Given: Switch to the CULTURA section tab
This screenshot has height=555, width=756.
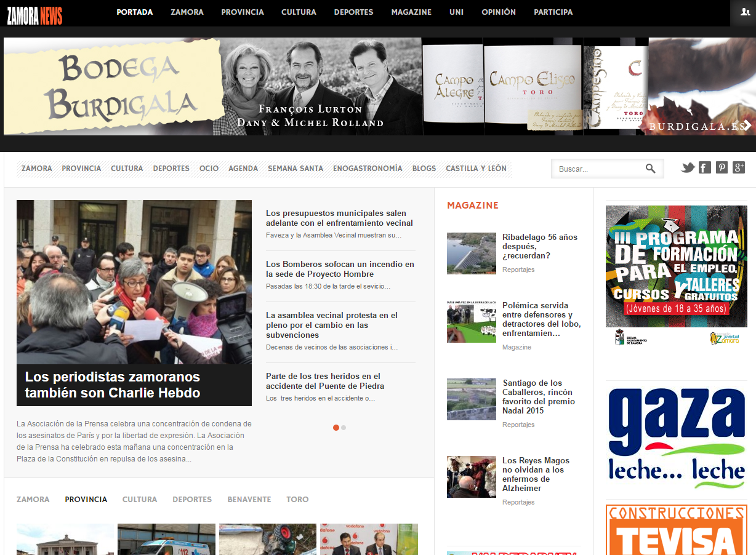Looking at the screenshot, I should 140,500.
